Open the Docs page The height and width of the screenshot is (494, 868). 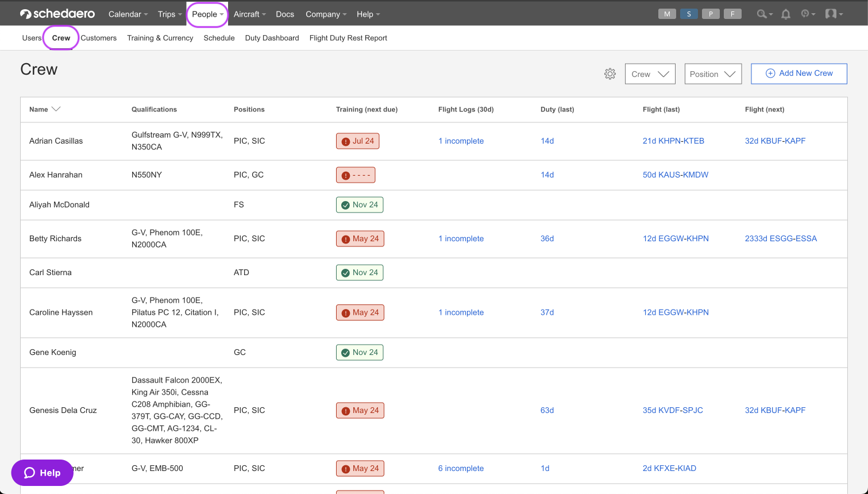point(285,14)
